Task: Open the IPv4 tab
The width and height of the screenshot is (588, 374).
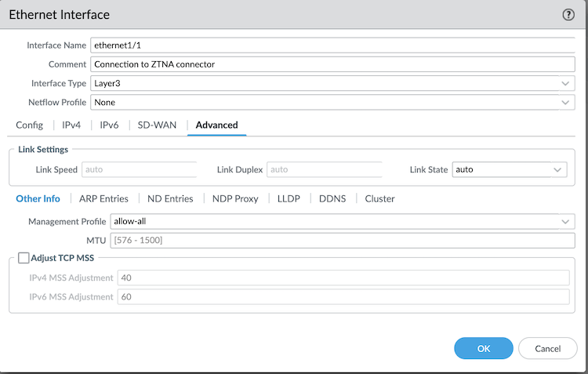Action: pos(71,125)
